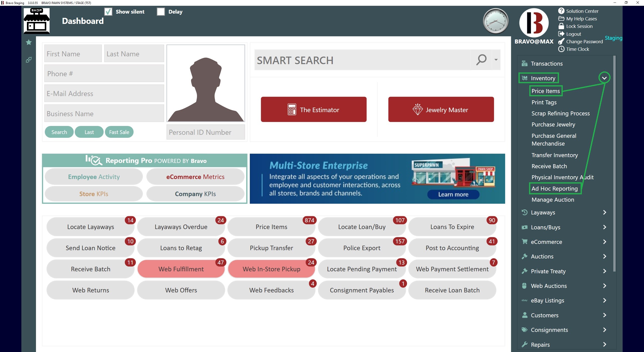Viewport: 644px width, 352px height.
Task: Click the Solution Center question mark icon
Action: click(561, 11)
